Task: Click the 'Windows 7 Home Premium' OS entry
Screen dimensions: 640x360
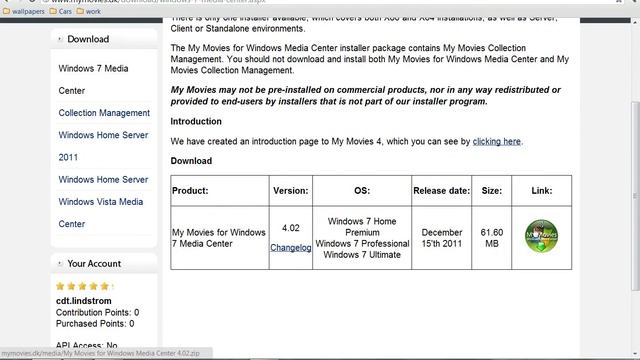Action: (x=362, y=227)
